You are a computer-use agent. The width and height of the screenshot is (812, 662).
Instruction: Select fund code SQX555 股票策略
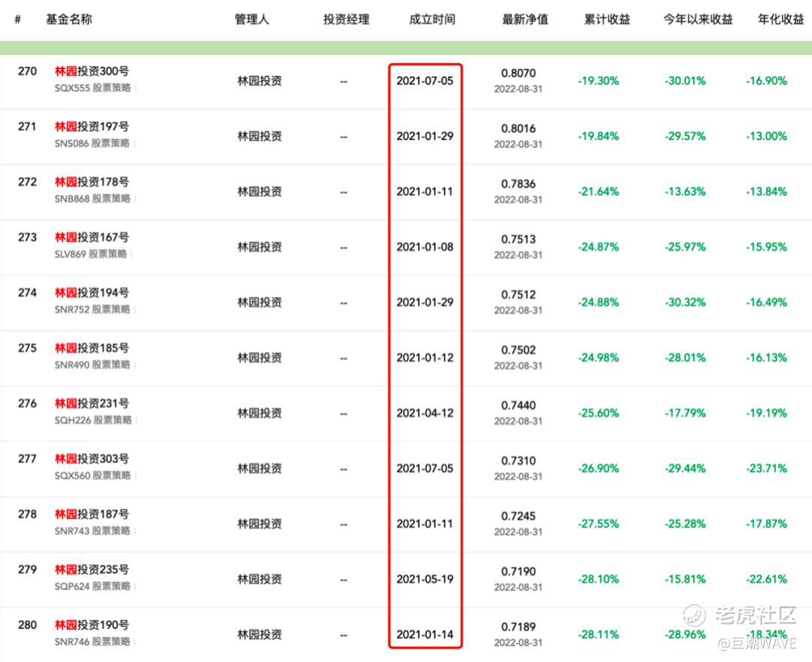pyautogui.click(x=92, y=89)
